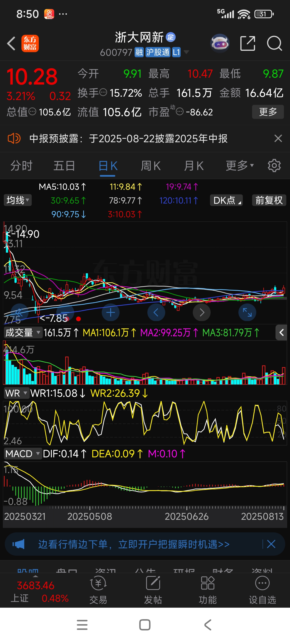Toggle the 前复权 adjustment button
The width and height of the screenshot is (290, 644).
pyautogui.click(x=269, y=200)
